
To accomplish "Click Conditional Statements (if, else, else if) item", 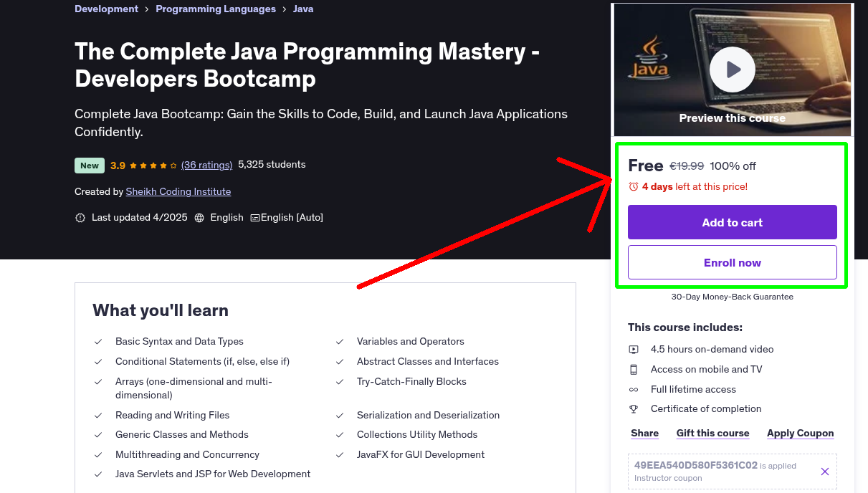I will coord(202,362).
